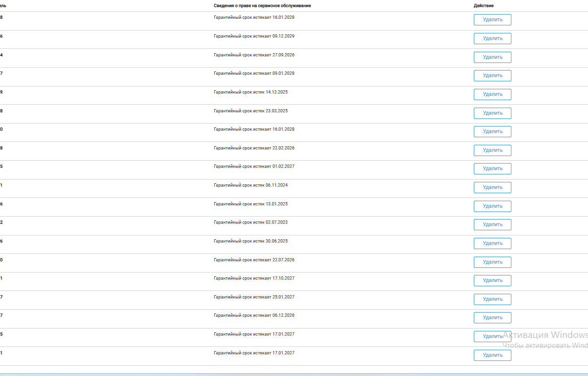This screenshot has height=376, width=588.
Task: Delete the entry with warranty expiring 09.12.2029
Action: [x=492, y=39]
